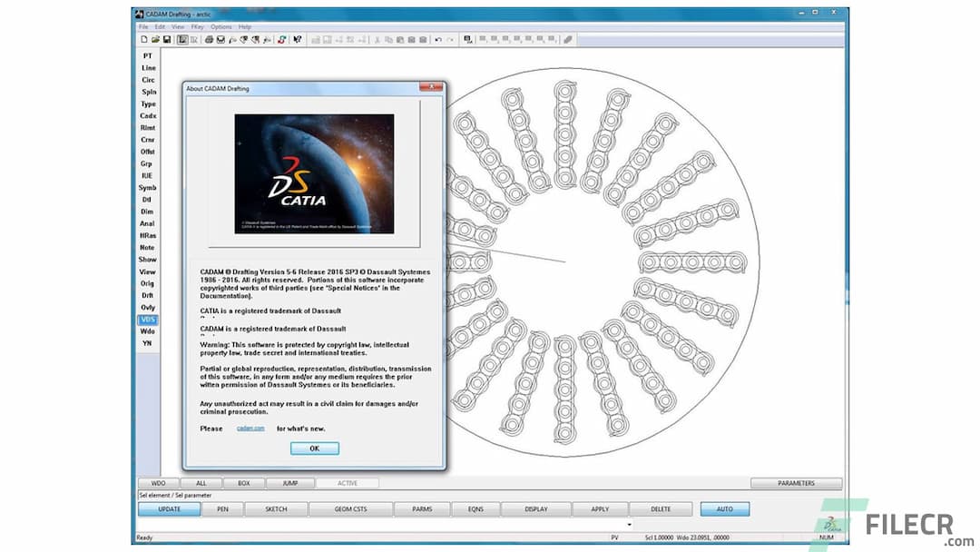Viewport: 980px width, 552px height.
Task: Toggle the AUTO mode button
Action: [x=724, y=509]
